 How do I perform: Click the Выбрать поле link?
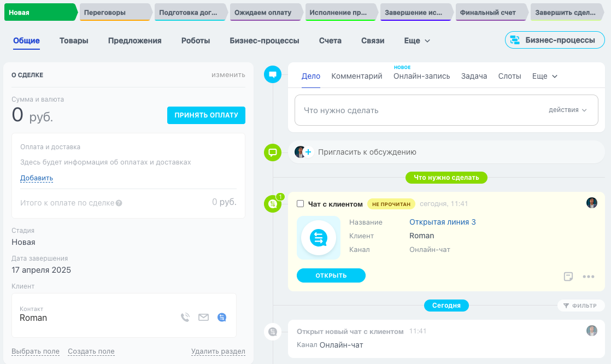[36, 351]
